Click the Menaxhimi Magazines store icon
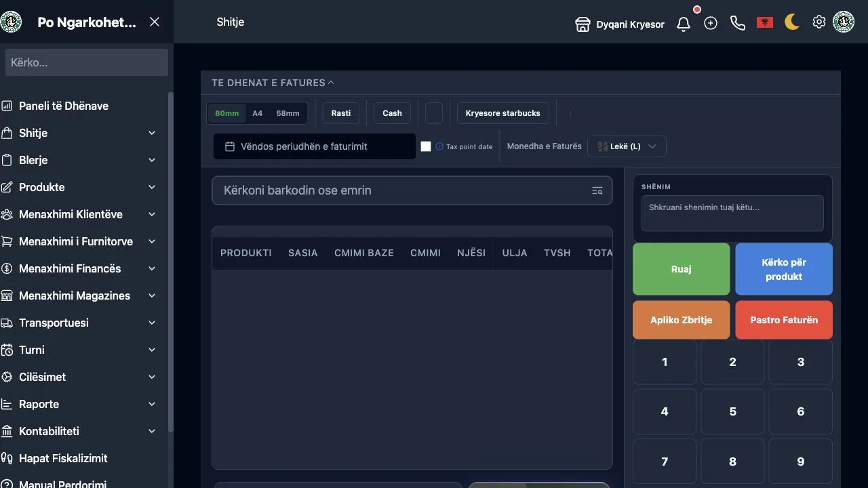868x488 pixels. click(7, 296)
